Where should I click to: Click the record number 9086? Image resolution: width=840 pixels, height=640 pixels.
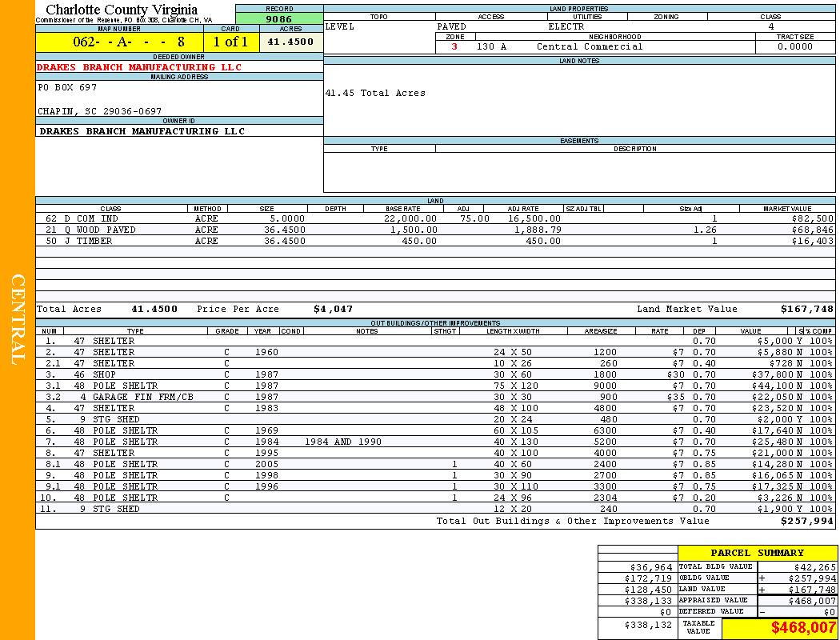pyautogui.click(x=279, y=19)
